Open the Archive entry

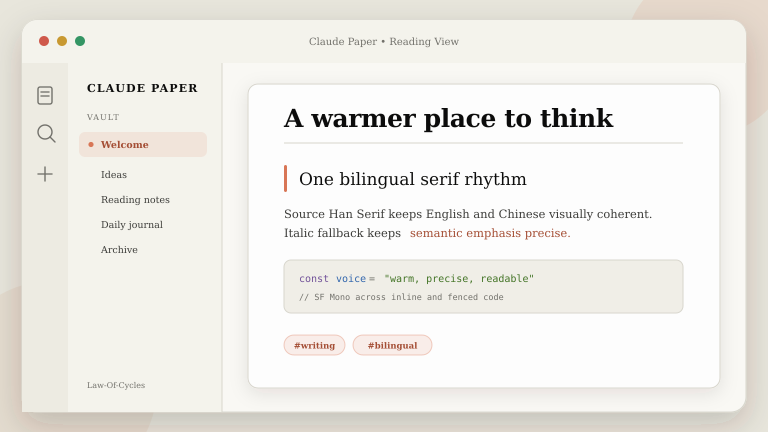(119, 249)
